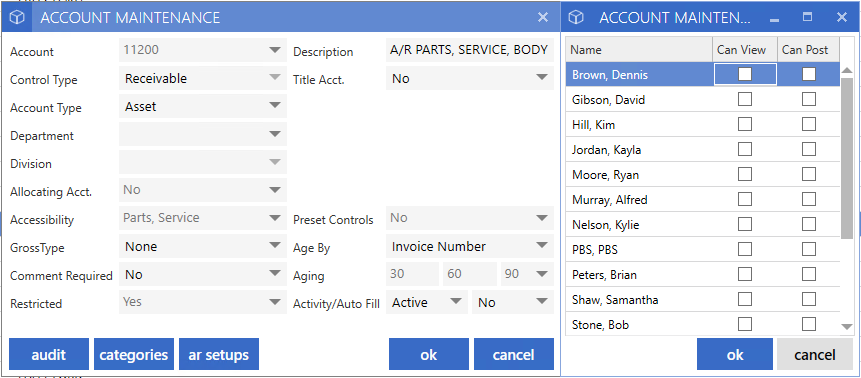Image resolution: width=861 pixels, height=378 pixels.
Task: Click the Aging 30 field
Action: pos(412,274)
